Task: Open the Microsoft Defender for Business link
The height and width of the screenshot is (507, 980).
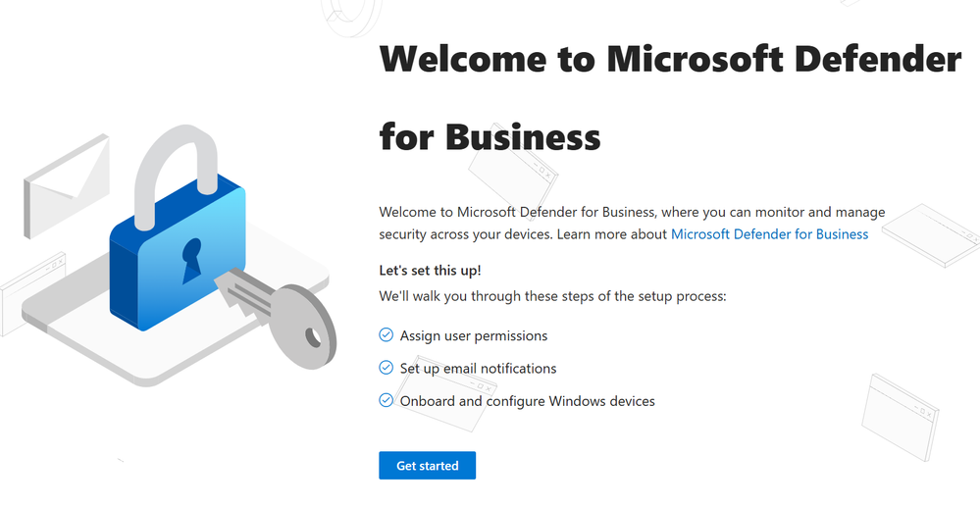Action: pyautogui.click(x=769, y=234)
